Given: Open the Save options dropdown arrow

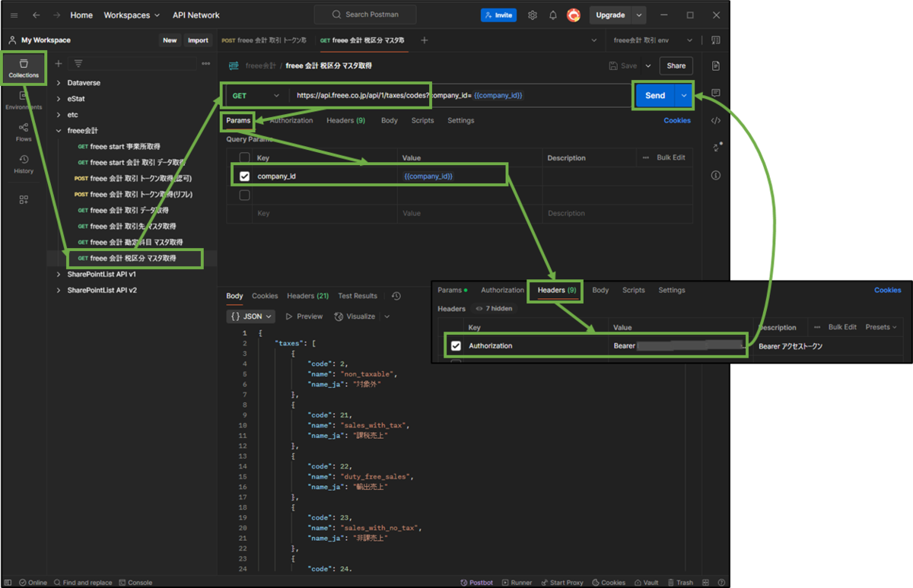Looking at the screenshot, I should (648, 66).
